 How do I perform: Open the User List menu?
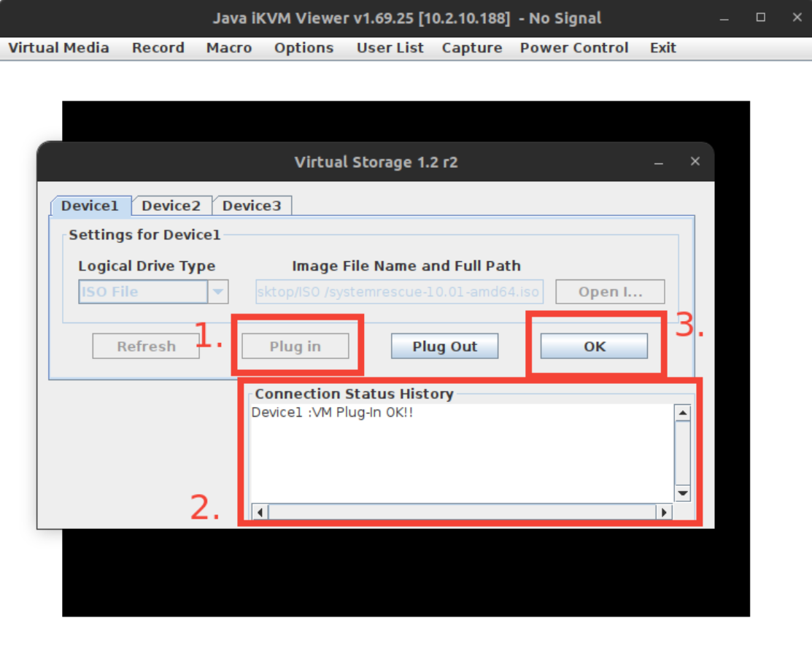(x=390, y=48)
